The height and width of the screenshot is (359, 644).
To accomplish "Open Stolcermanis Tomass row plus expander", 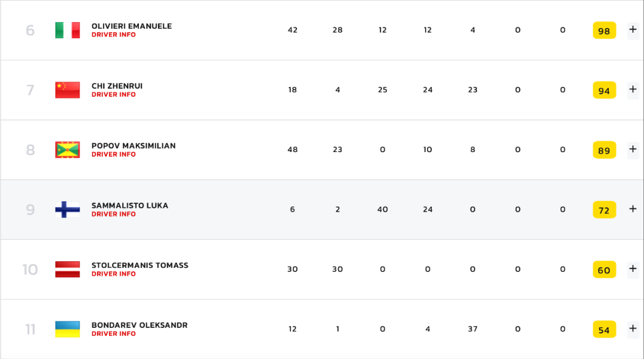I will [x=633, y=269].
